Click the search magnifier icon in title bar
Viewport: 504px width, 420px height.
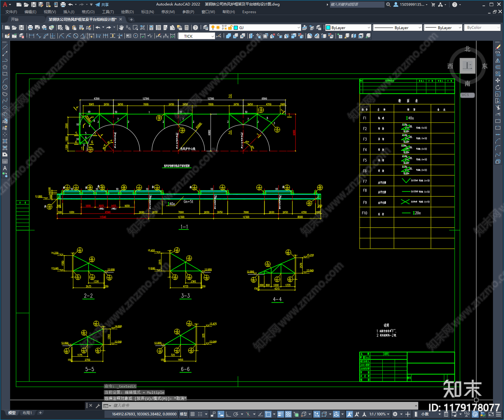coord(388,4)
